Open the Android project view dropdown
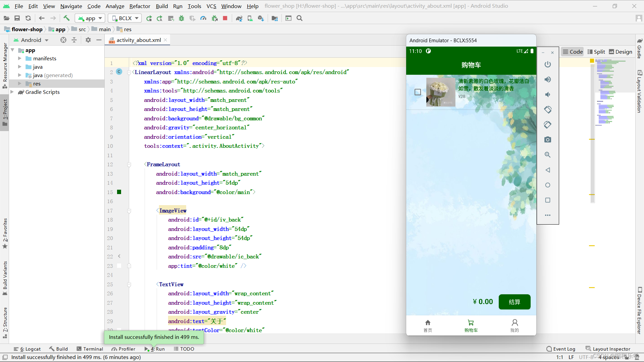The width and height of the screenshot is (644, 362). tap(31, 40)
